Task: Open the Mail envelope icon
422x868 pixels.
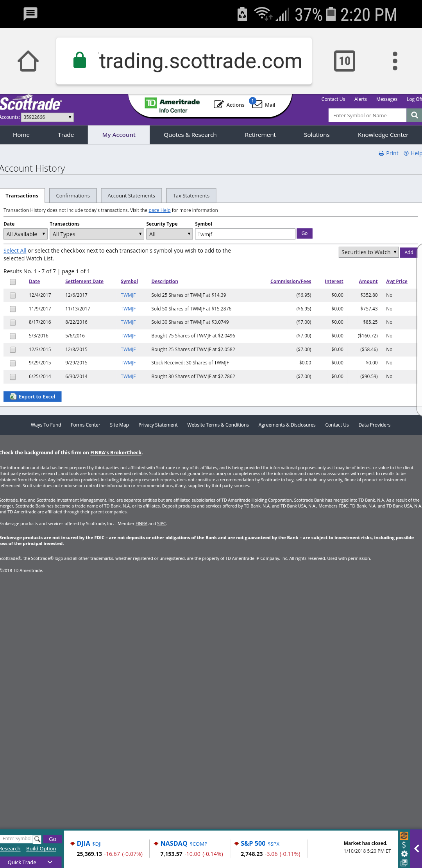Action: [257, 104]
